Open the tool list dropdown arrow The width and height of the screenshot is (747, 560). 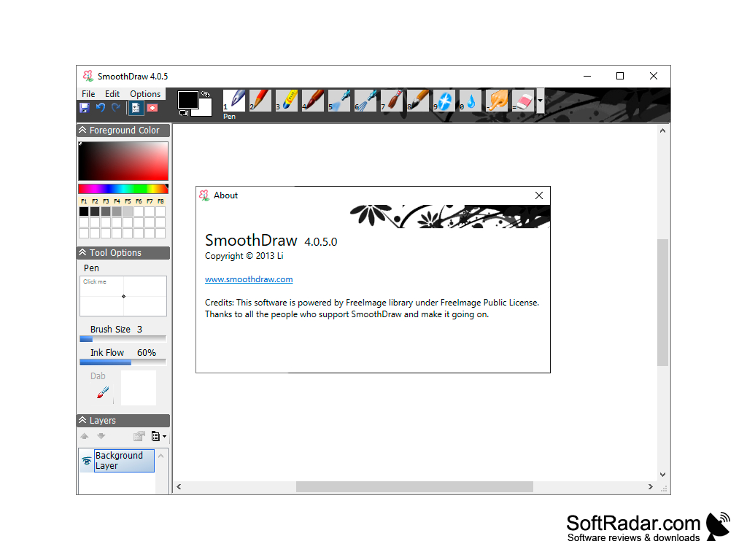click(541, 101)
